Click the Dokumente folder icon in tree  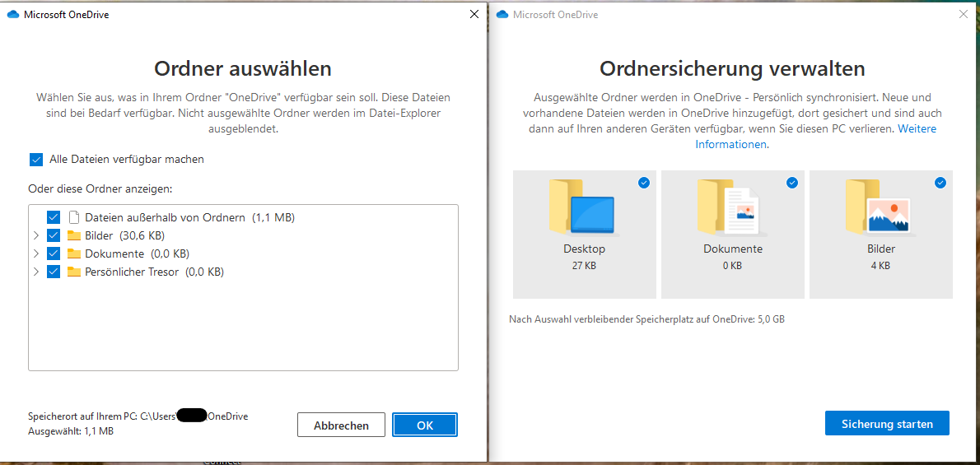[x=74, y=253]
